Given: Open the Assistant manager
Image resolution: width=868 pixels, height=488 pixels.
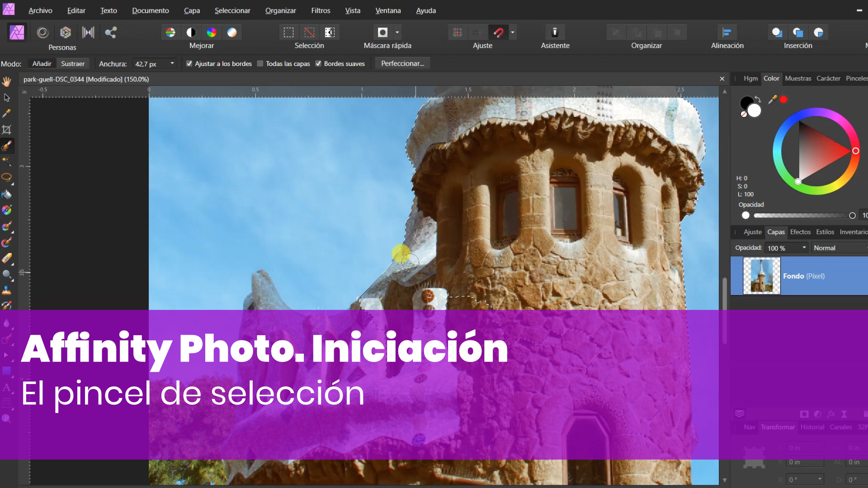Looking at the screenshot, I should [555, 33].
